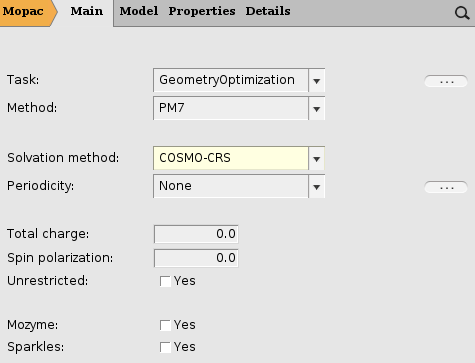This screenshot has width=475, height=363.
Task: Click the Mozyme: label
Action: pos(32,325)
